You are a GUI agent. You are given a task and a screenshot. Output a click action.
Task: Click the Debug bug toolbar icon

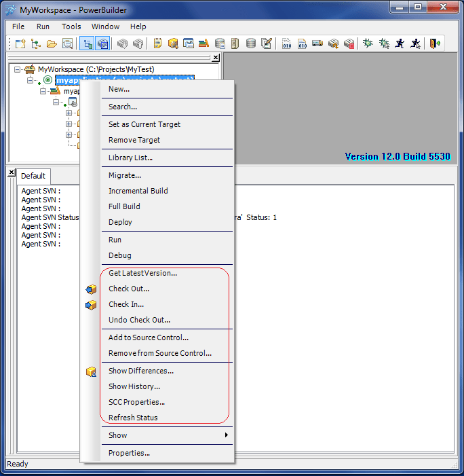coord(368,43)
